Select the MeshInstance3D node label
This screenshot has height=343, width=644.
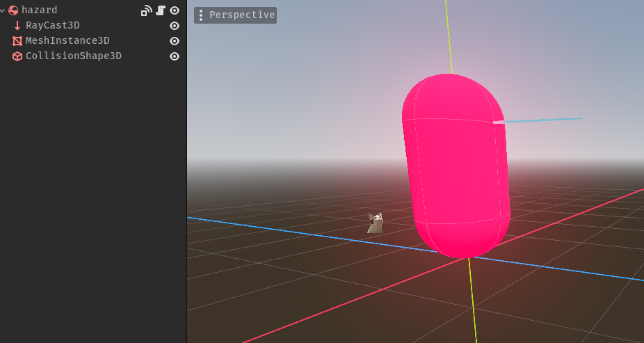(x=67, y=41)
